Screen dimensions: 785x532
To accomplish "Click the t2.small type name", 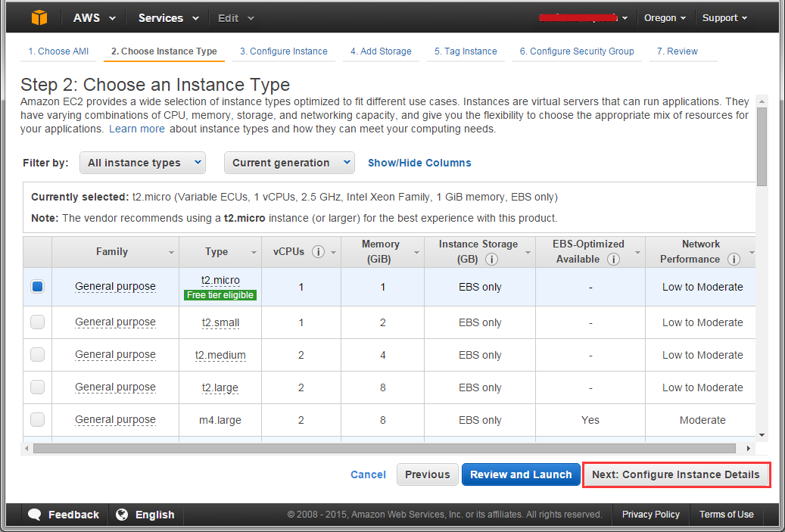I will [x=220, y=322].
